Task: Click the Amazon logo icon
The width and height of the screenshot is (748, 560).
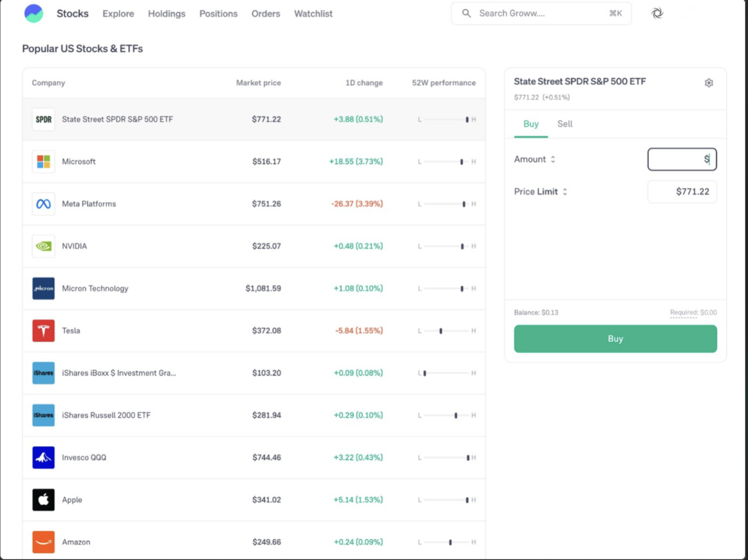Action: (x=44, y=542)
